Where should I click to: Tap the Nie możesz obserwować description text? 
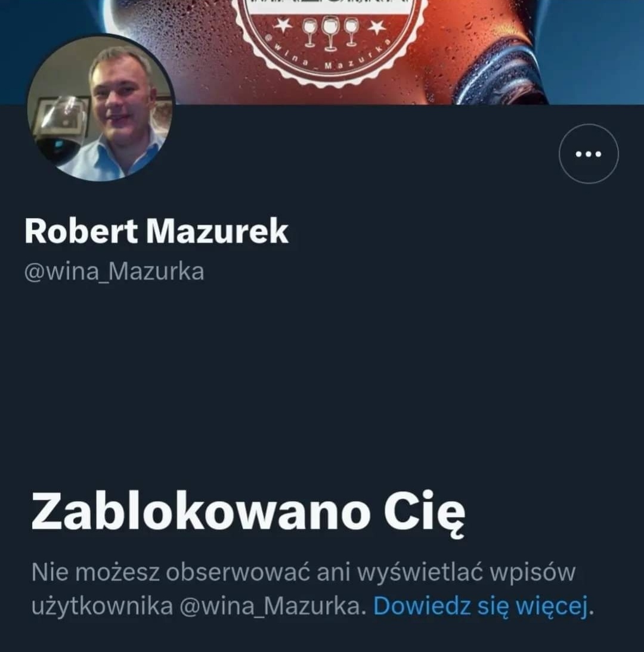[313, 589]
